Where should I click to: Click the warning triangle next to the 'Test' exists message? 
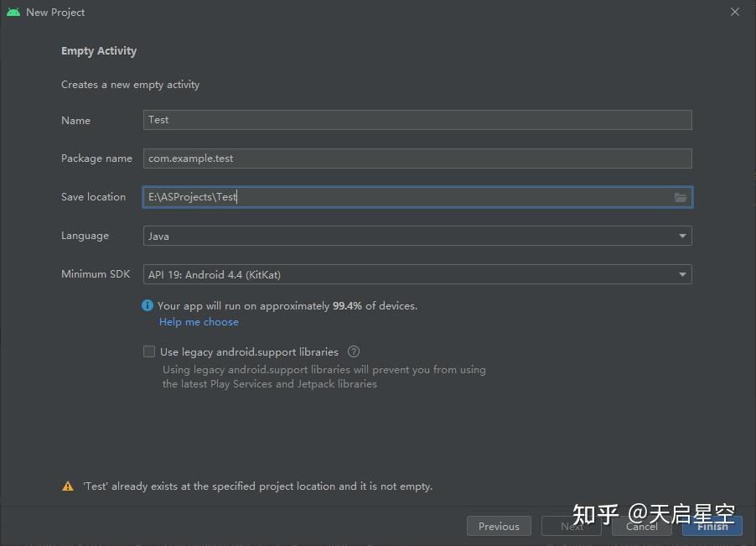coord(68,486)
